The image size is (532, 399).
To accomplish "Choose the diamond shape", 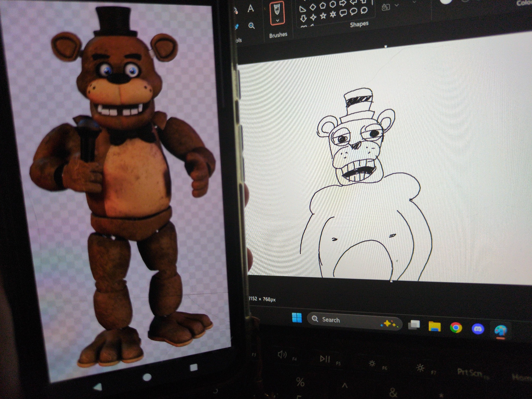I will pyautogui.click(x=313, y=7).
